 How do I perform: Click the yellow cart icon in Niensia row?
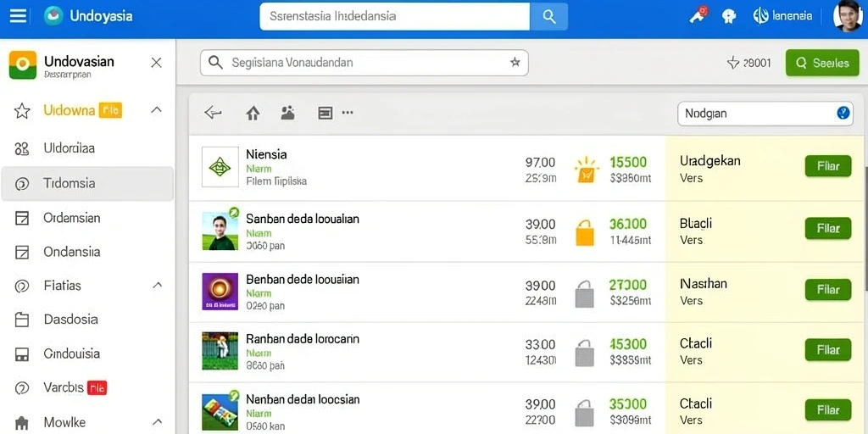(586, 170)
